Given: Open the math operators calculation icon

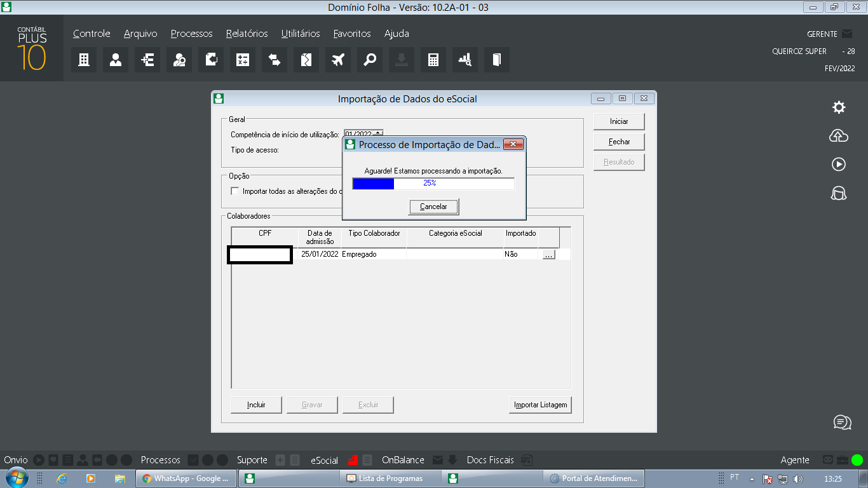Looking at the screenshot, I should [x=242, y=60].
